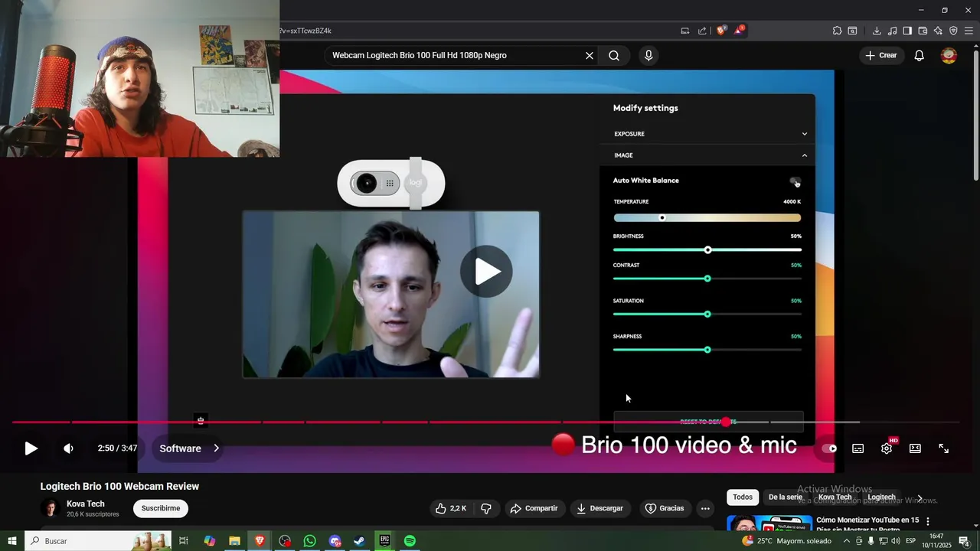Viewport: 980px width, 551px height.
Task: Toggle the browser sidebar panel
Action: 907,31
